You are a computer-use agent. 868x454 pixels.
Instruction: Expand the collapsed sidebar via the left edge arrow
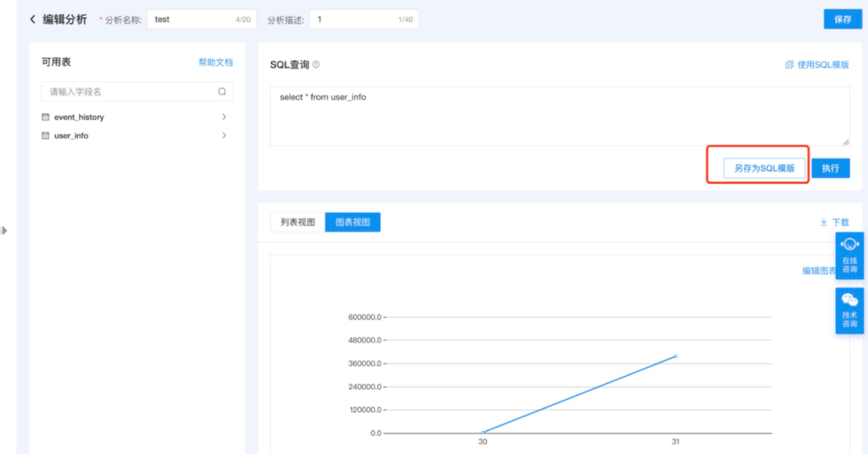click(x=4, y=230)
